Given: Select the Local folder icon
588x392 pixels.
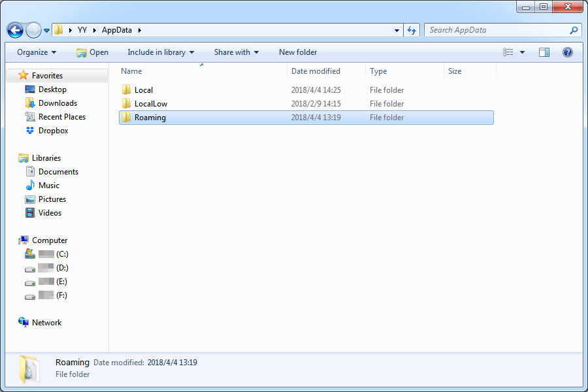Looking at the screenshot, I should [x=126, y=90].
